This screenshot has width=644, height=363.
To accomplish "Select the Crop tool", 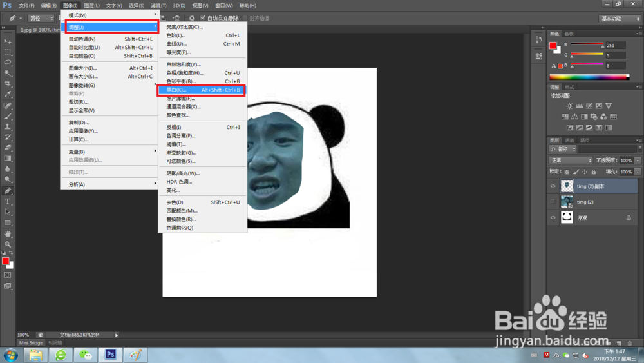I will 7,83.
